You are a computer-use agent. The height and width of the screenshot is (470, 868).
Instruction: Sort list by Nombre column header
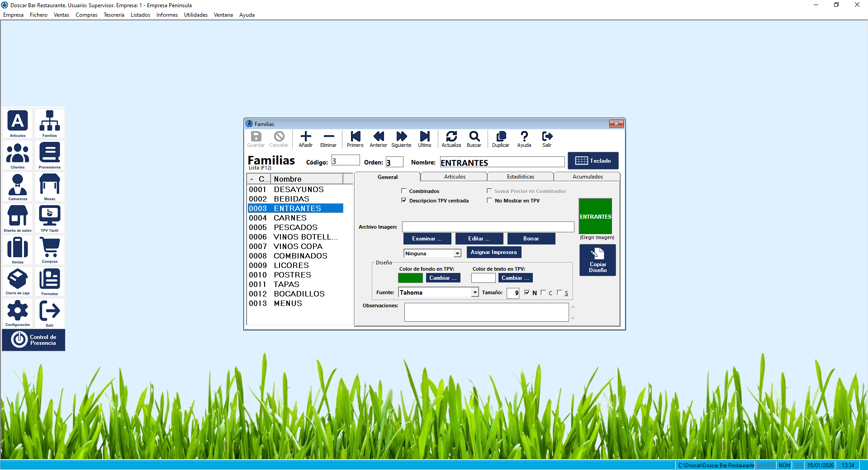pyautogui.click(x=307, y=179)
